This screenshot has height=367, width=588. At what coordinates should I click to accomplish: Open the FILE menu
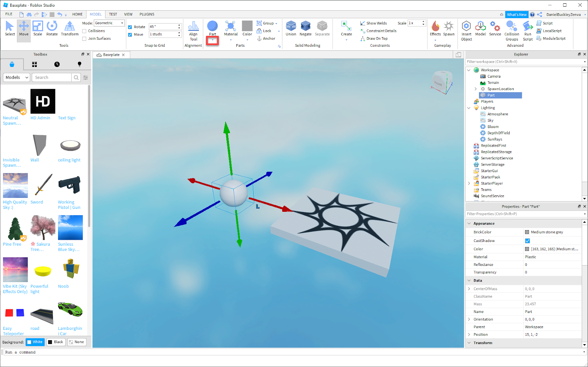[9, 14]
